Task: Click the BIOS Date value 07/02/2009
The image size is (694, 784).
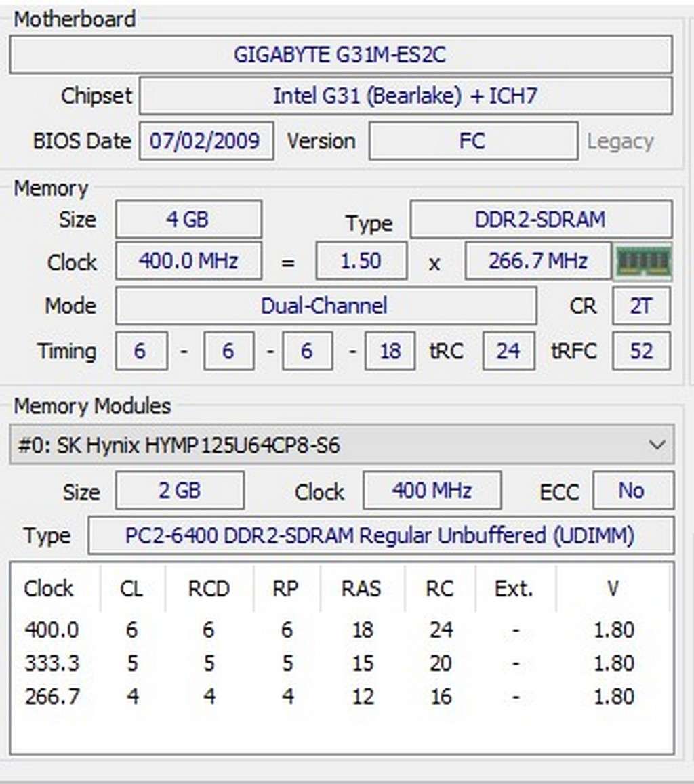Action: (x=205, y=141)
